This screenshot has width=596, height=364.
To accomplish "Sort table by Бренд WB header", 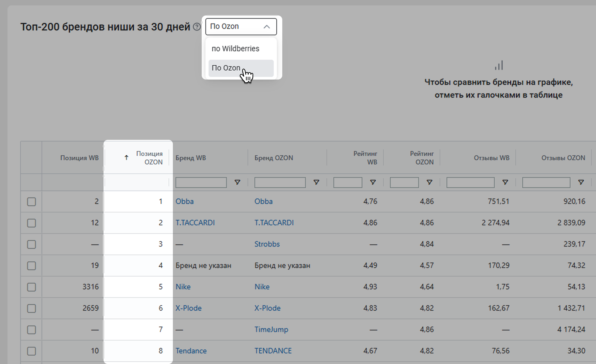I will pos(190,158).
